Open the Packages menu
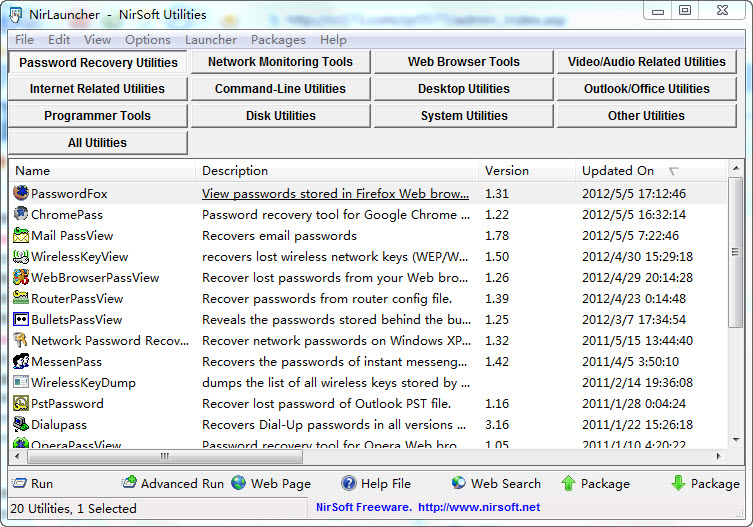This screenshot has width=753, height=527. (278, 40)
